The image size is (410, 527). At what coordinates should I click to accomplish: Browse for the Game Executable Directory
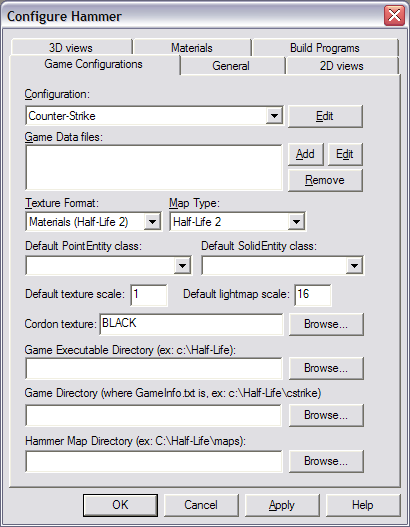(x=326, y=368)
